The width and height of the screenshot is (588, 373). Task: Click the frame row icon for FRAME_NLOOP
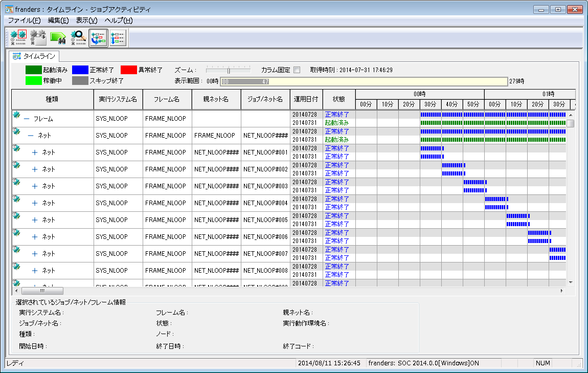coord(16,115)
